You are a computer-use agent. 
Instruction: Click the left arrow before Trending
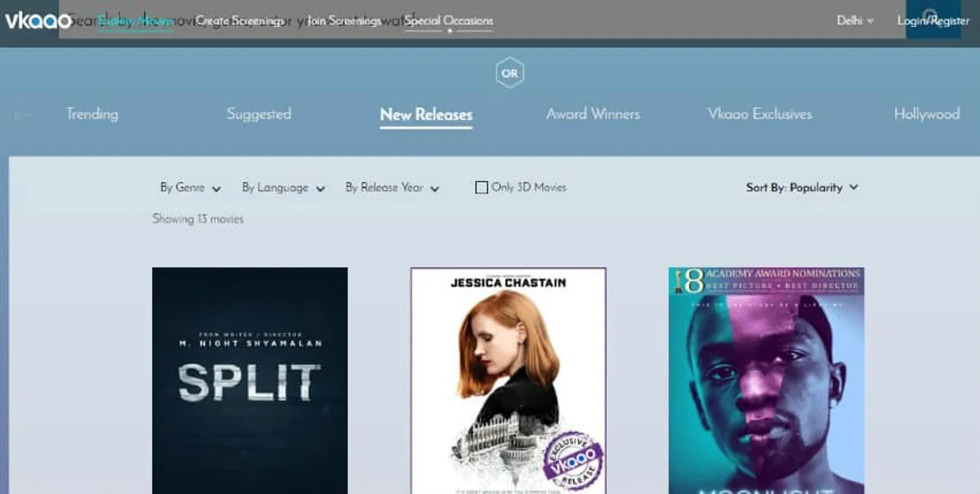tap(23, 115)
